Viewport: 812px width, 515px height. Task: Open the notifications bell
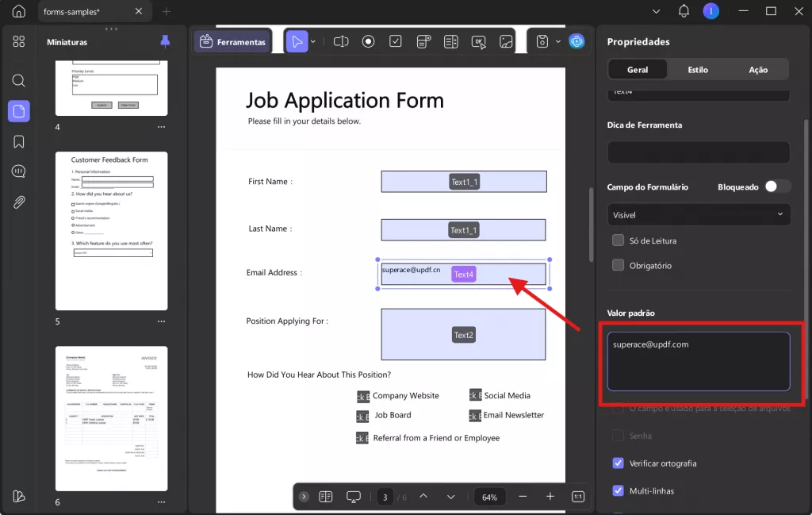point(684,11)
